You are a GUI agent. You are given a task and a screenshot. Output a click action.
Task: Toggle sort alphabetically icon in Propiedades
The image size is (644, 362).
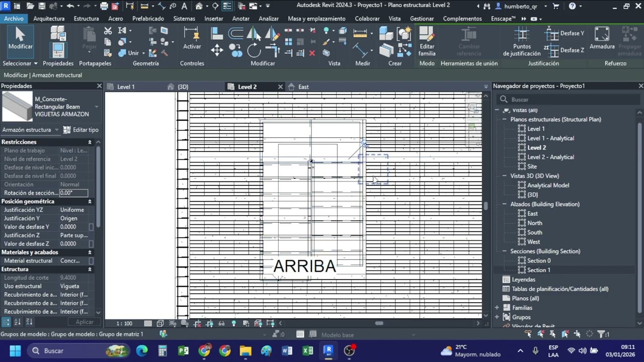click(18, 322)
